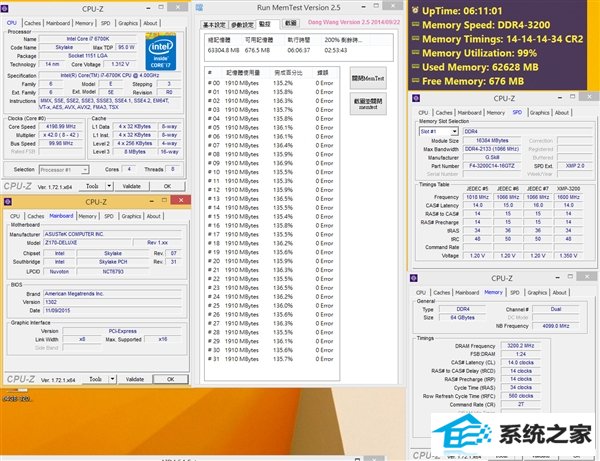The height and width of the screenshot is (461, 600).
Task: Click the 3200.2 MHz DRAM Frequency value
Action: [x=520, y=345]
